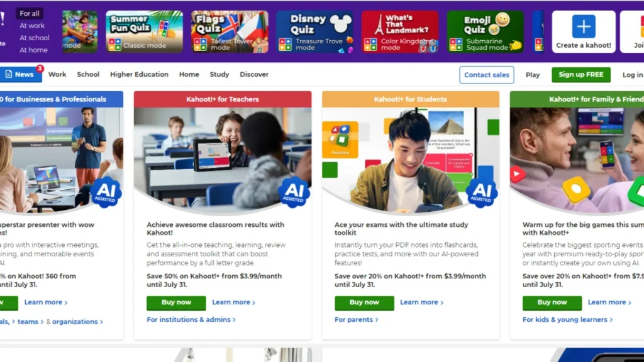
Task: Click the Sign up FREE button
Action: [x=580, y=75]
